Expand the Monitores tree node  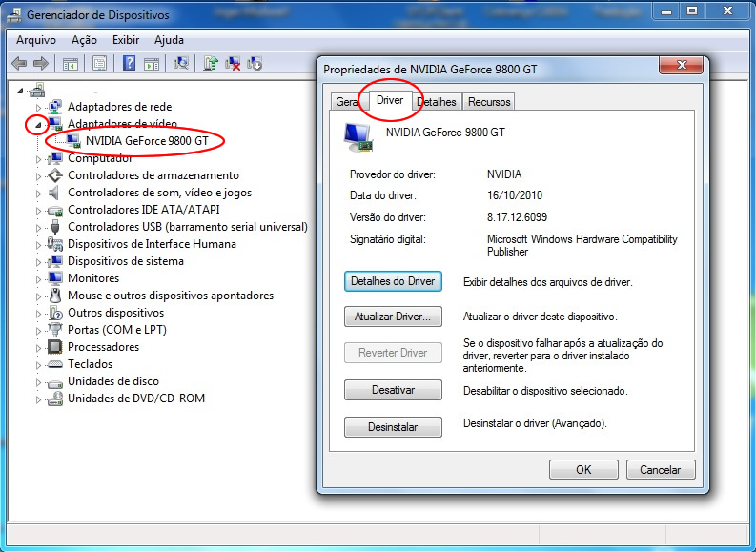coord(39,278)
